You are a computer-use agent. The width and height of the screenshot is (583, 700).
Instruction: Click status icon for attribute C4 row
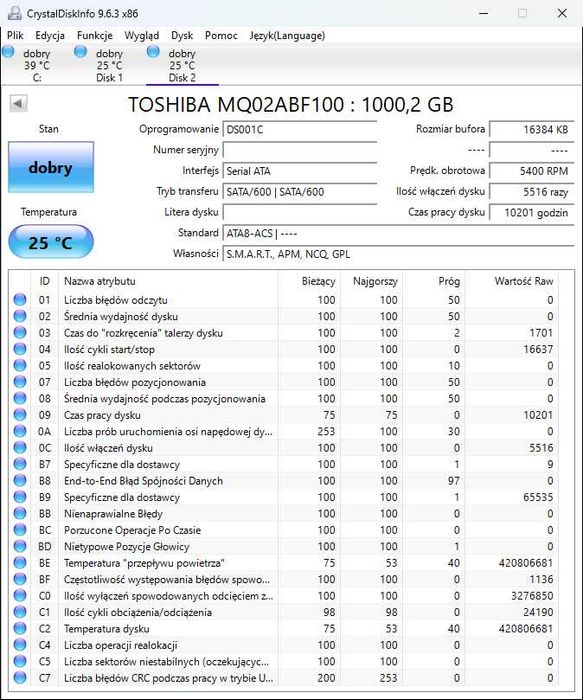[x=20, y=645]
